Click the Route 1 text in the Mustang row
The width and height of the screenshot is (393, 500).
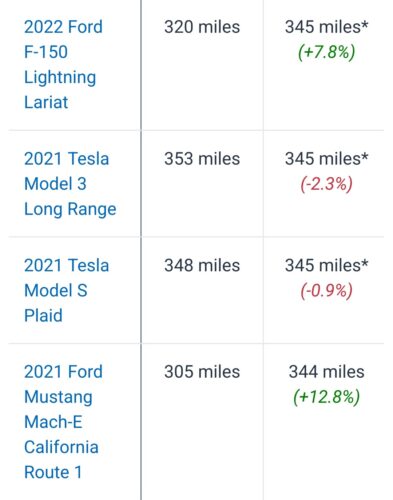click(53, 472)
